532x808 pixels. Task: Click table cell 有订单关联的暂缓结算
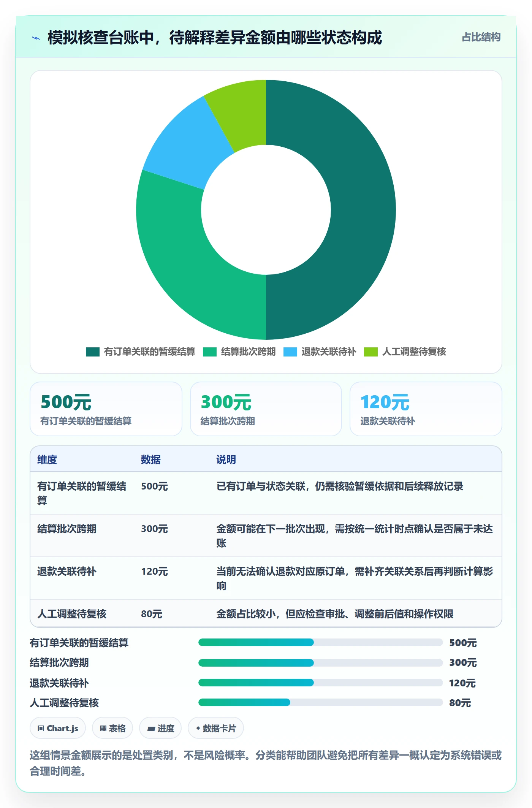click(x=82, y=493)
